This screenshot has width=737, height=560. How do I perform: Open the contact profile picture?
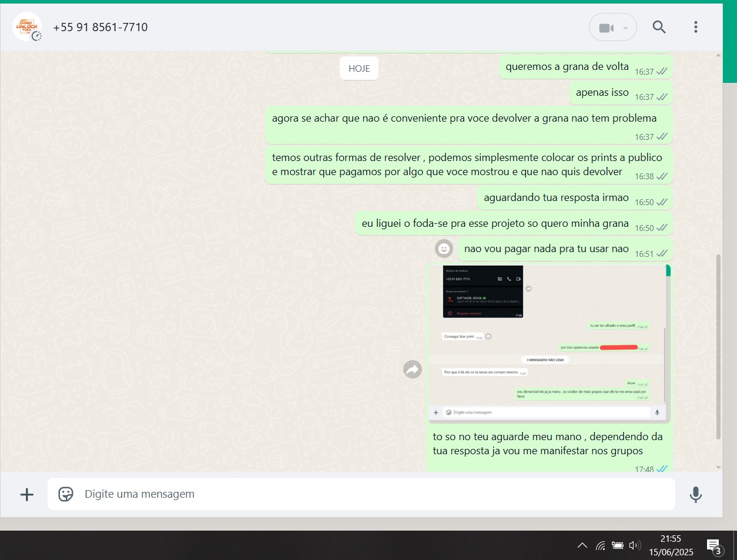pyautogui.click(x=27, y=27)
